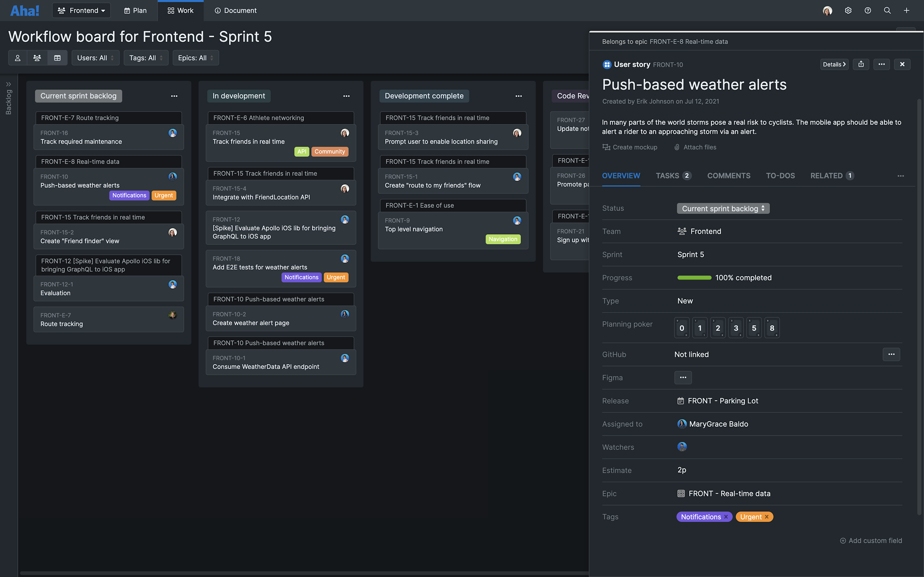Open the ellipsis menu in the story drawer

(x=881, y=64)
